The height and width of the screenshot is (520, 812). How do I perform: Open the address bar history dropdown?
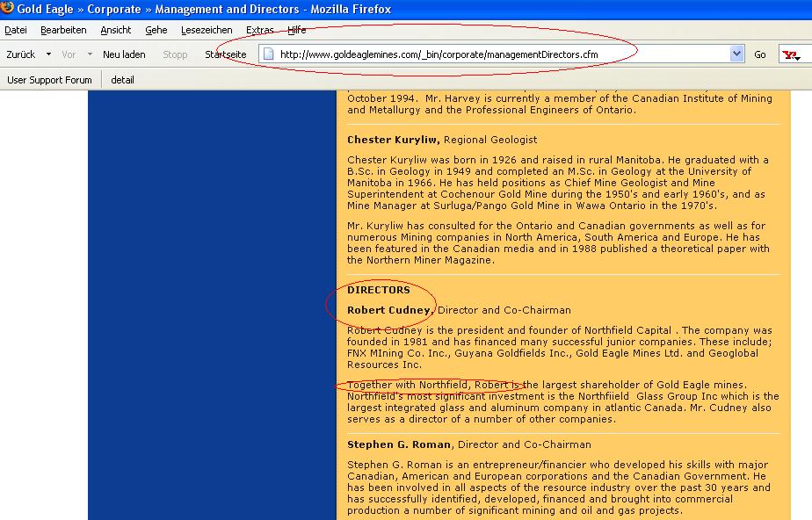point(736,54)
